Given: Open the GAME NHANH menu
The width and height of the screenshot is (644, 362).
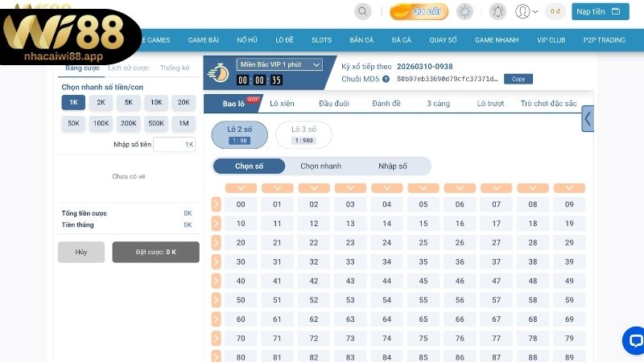Looking at the screenshot, I should pos(497,39).
